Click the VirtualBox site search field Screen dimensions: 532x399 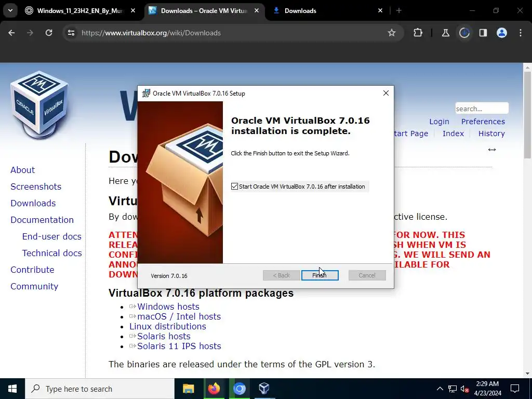click(x=482, y=109)
